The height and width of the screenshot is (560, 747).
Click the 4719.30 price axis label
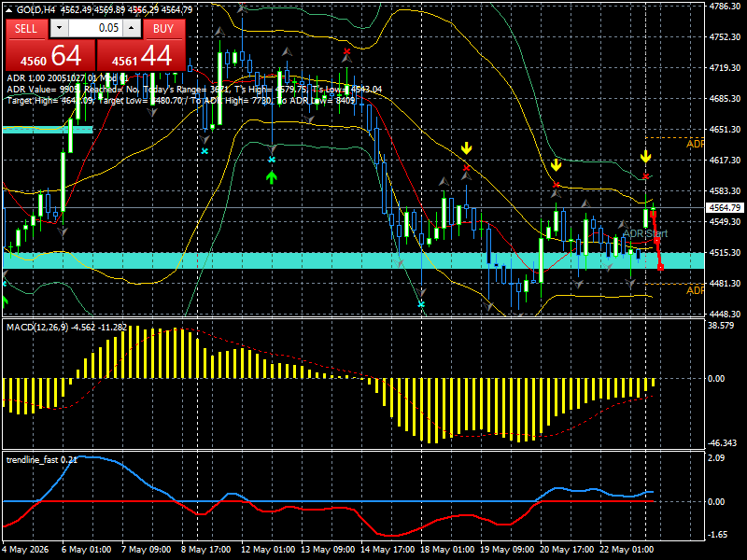pyautogui.click(x=725, y=67)
